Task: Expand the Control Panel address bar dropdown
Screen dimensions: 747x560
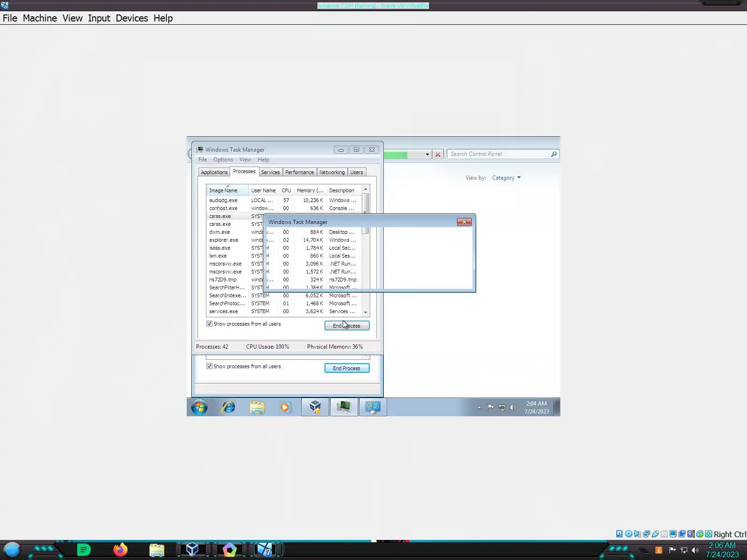Action: 427,154
